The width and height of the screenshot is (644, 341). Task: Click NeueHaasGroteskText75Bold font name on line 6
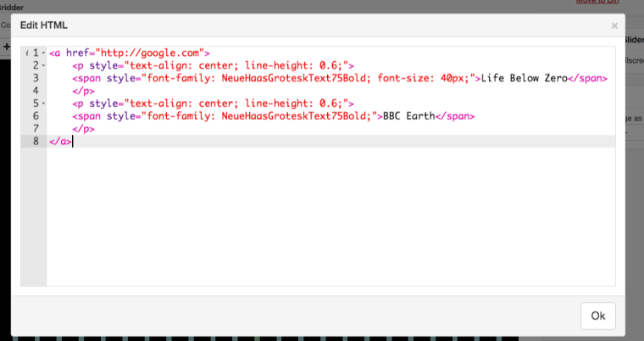[x=293, y=116]
